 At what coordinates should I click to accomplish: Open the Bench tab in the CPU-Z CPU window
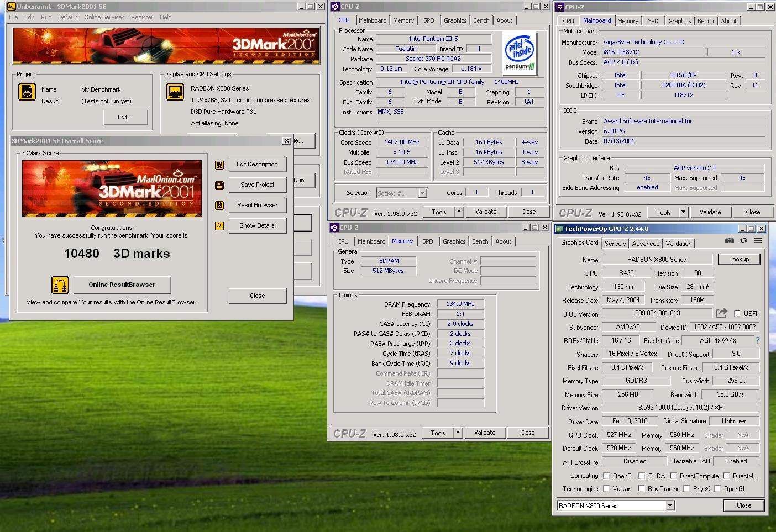(x=481, y=20)
